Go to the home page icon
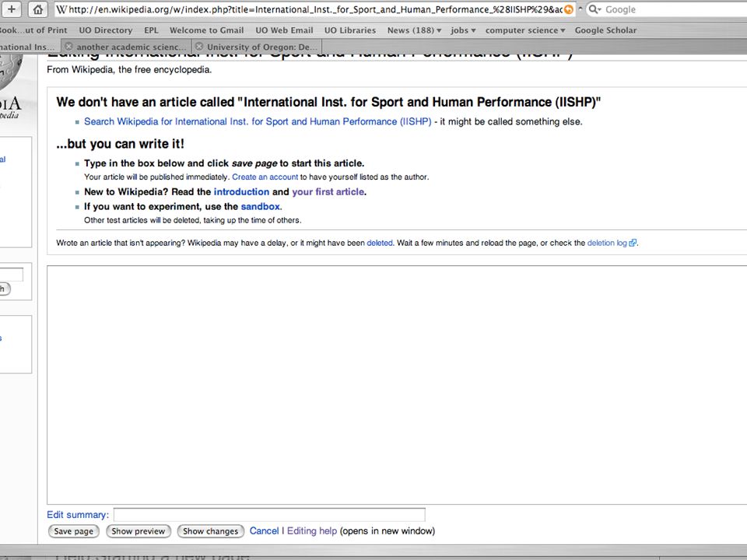Screen dimensions: 747x560 tap(37, 9)
